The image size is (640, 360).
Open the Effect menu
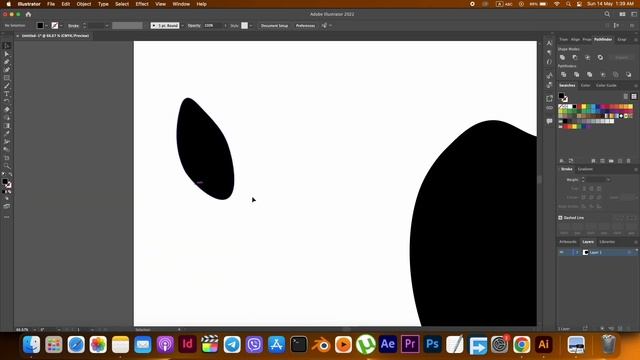tap(142, 4)
